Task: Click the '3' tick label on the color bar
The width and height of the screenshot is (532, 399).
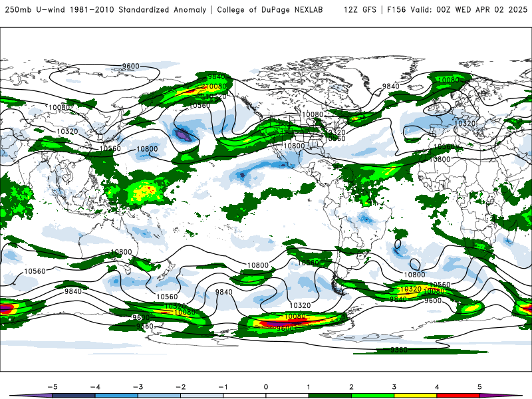Action: tap(394, 387)
